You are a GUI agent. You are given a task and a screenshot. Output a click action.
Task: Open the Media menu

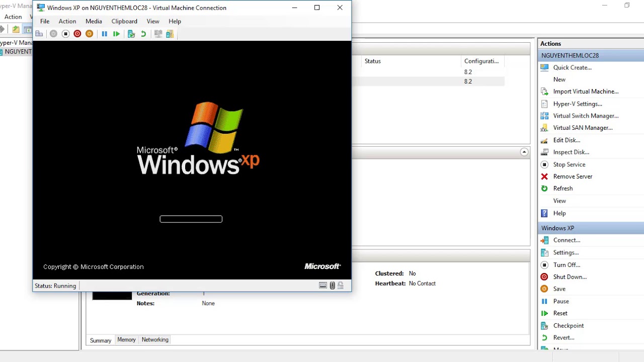(x=94, y=21)
